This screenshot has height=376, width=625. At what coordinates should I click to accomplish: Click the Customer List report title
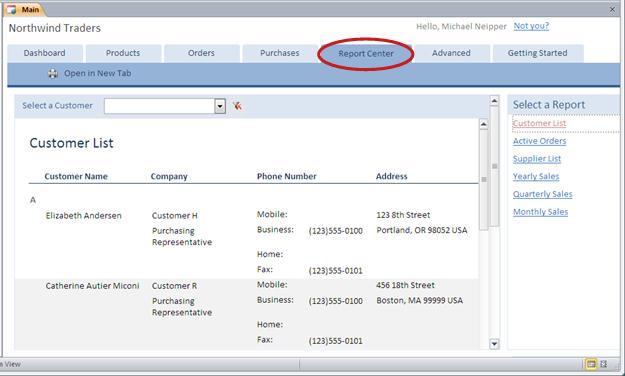click(72, 143)
